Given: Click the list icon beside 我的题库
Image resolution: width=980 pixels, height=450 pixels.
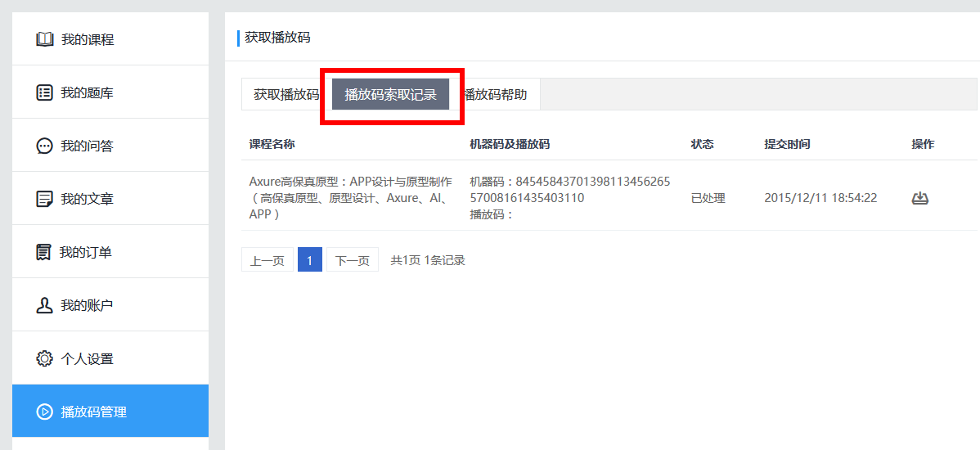Looking at the screenshot, I should (44, 93).
